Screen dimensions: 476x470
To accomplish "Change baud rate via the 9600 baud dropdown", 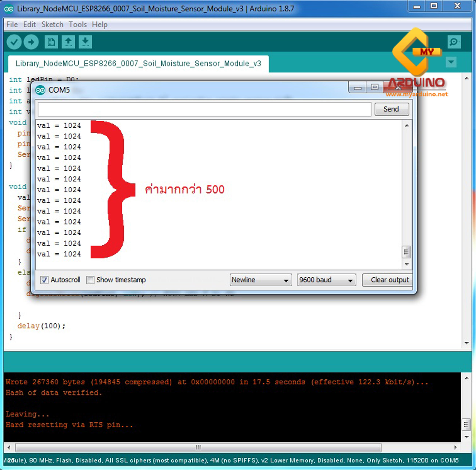I will [326, 280].
